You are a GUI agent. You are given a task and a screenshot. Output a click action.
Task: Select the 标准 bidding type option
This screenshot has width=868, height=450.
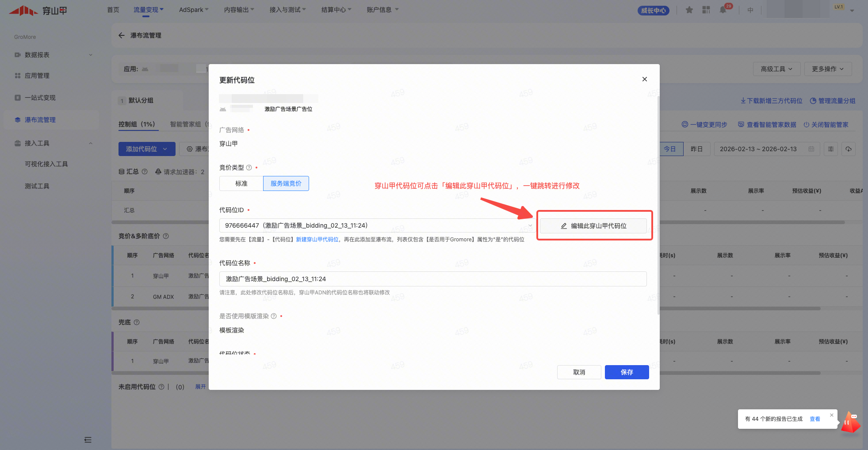point(241,183)
